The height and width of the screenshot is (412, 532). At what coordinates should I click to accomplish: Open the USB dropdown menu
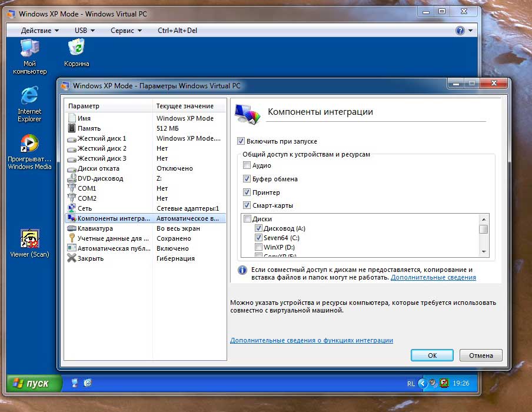click(x=84, y=31)
